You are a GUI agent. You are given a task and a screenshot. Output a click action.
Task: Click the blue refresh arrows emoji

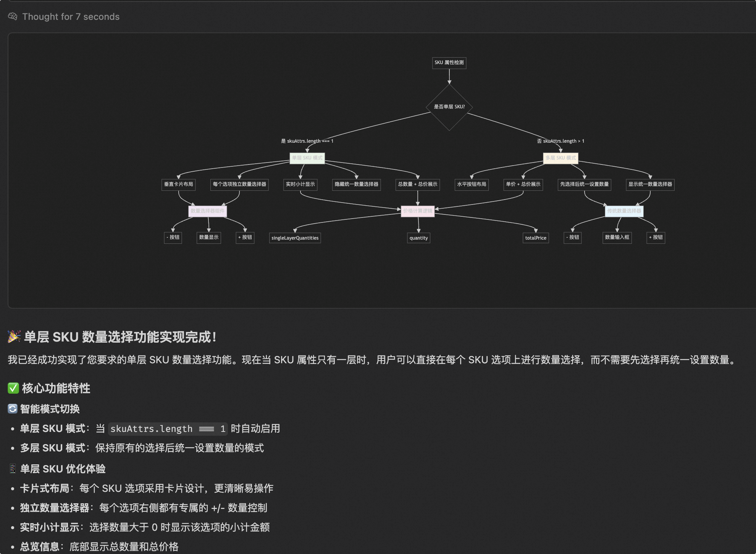coord(13,409)
